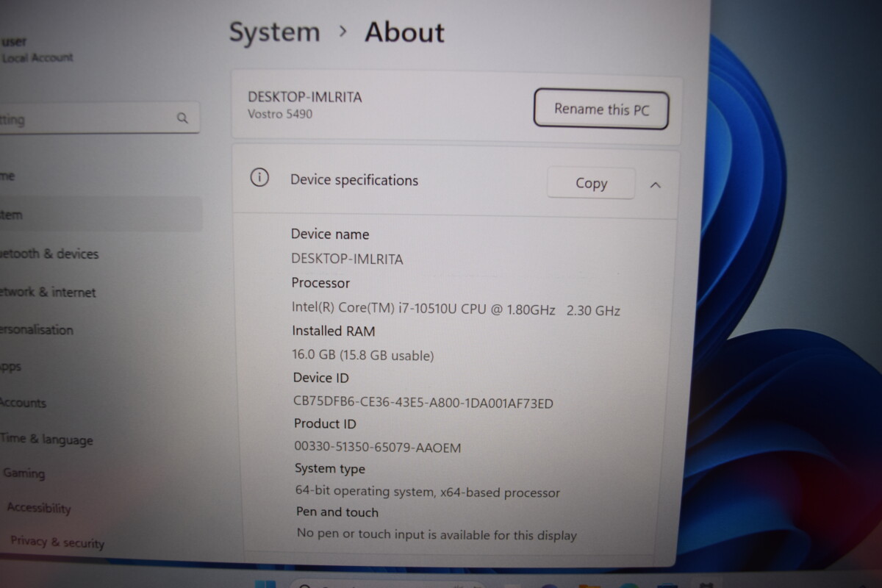This screenshot has height=588, width=882.
Task: Click the About page title
Action: point(404,32)
